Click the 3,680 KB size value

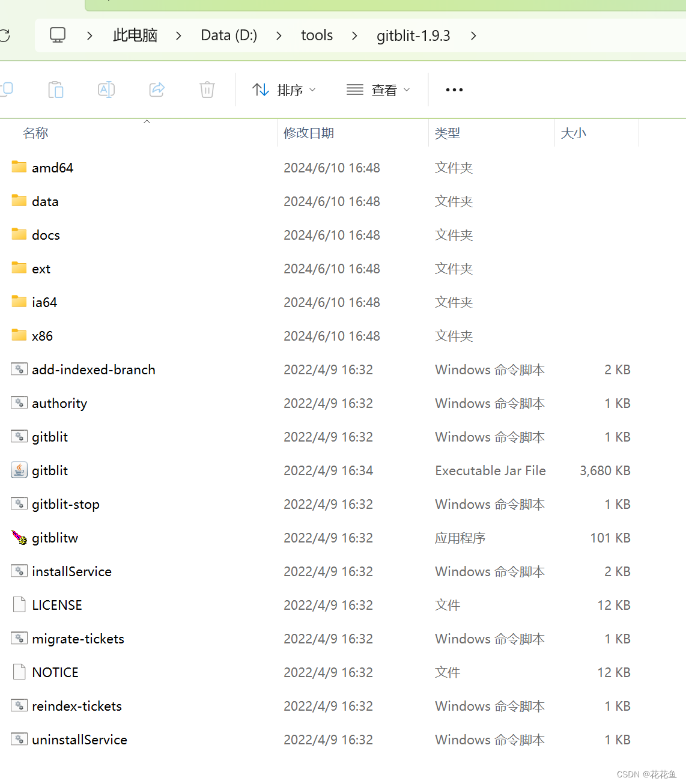coord(605,470)
